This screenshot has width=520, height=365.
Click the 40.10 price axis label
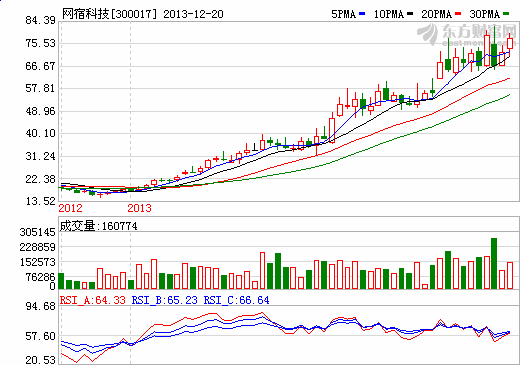pyautogui.click(x=40, y=133)
